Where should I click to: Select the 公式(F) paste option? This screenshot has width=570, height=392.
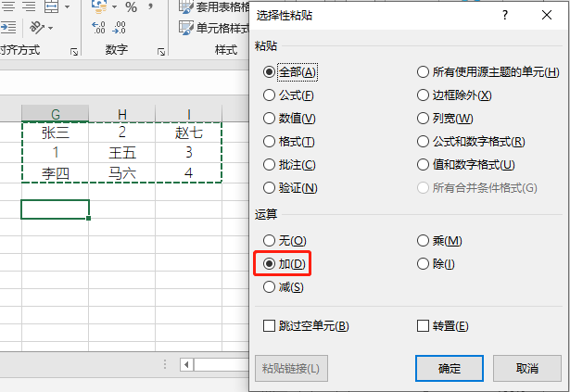[288, 95]
